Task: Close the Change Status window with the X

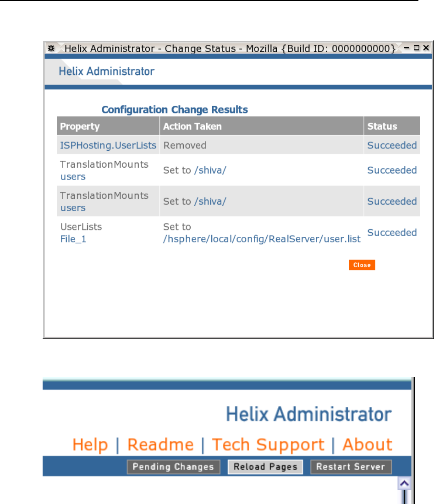Action: [x=426, y=48]
